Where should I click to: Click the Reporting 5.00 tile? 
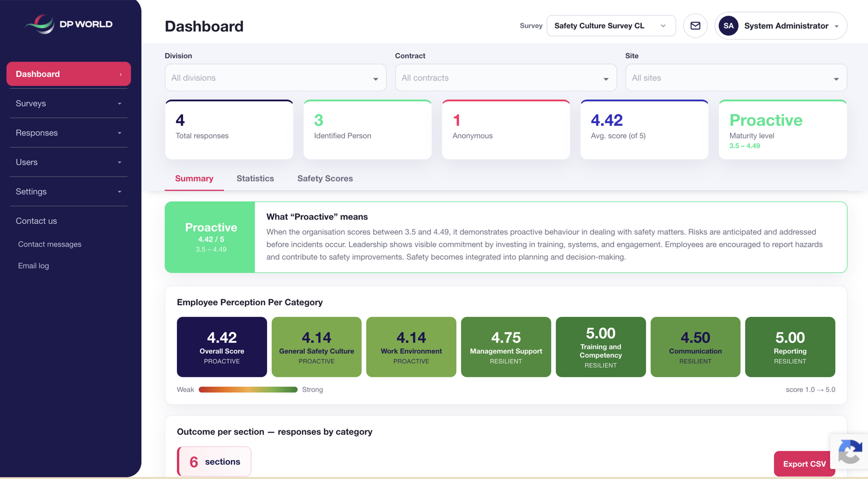(790, 347)
